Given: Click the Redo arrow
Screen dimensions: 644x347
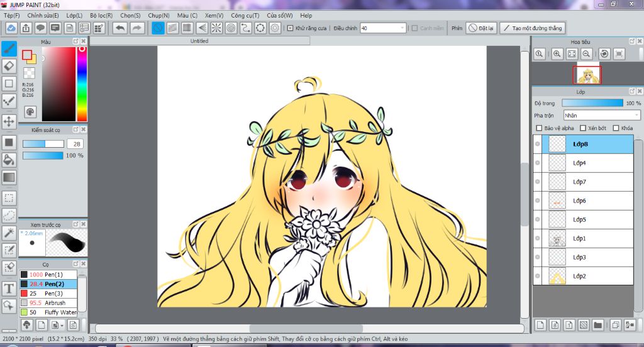Looking at the screenshot, I should [137, 28].
